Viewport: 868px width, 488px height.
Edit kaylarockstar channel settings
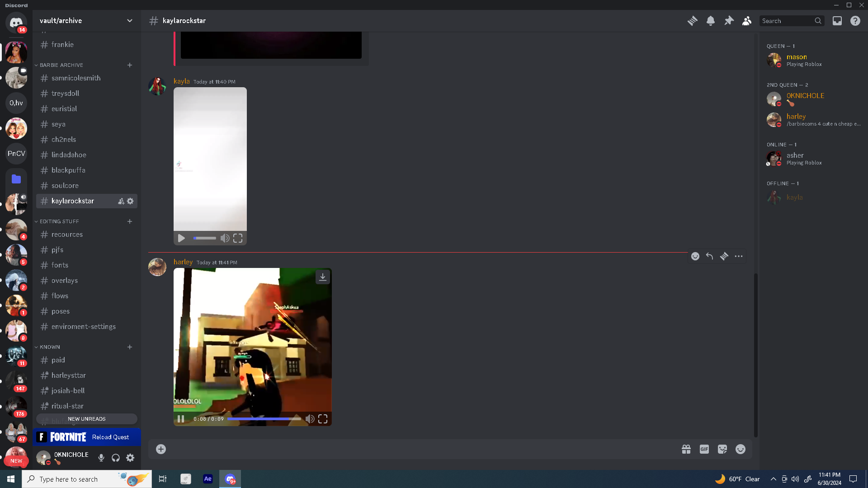130,201
